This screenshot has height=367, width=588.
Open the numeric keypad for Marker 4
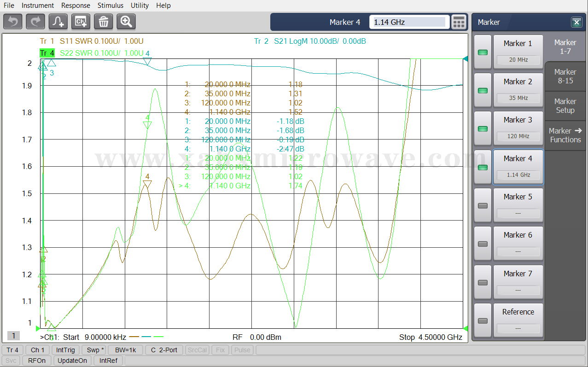(x=458, y=22)
